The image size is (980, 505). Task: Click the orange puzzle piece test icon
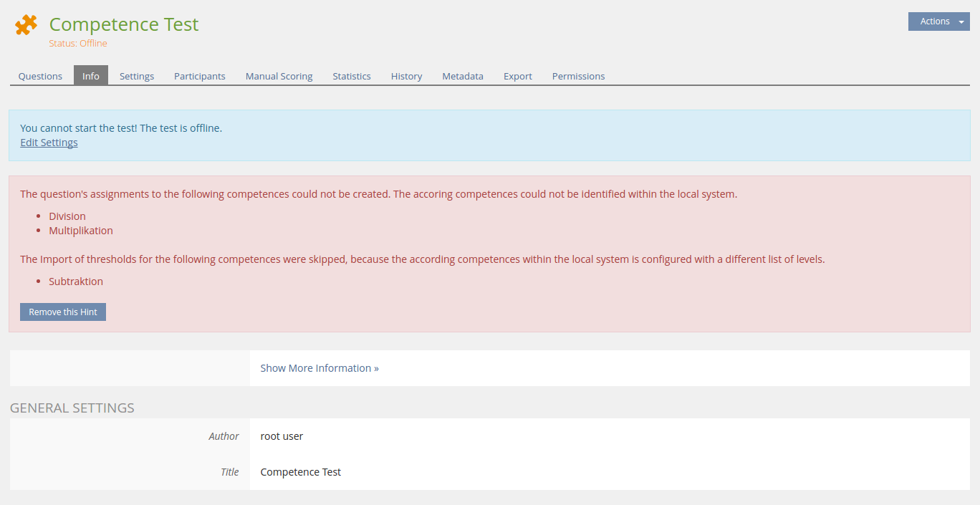[26, 25]
